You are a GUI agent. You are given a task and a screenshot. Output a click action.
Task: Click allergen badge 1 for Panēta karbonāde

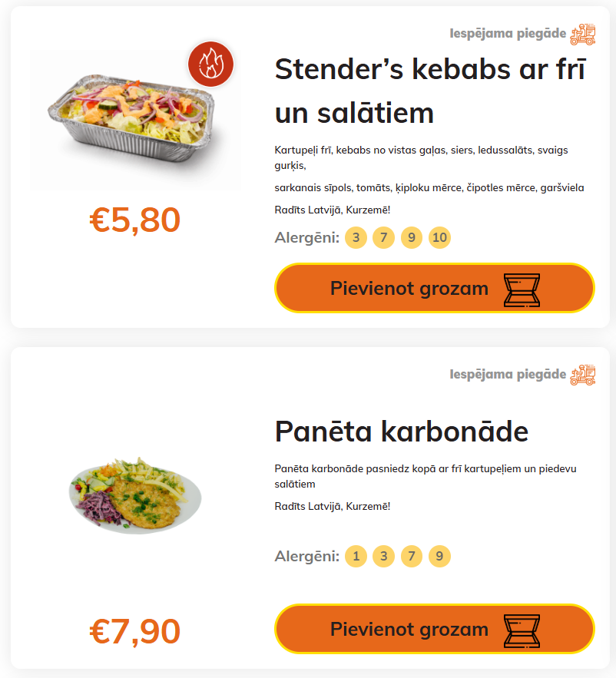(x=356, y=556)
